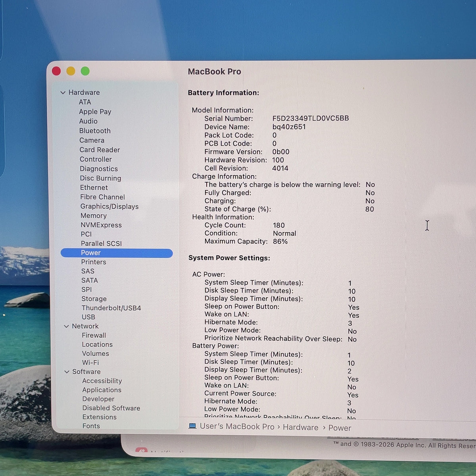This screenshot has height=476, width=476.
Task: Open Apple Pay hardware info
Action: (x=95, y=112)
